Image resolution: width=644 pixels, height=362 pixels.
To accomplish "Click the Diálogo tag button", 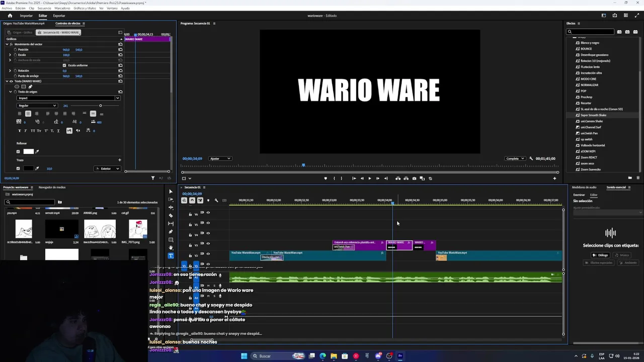I will (600, 255).
